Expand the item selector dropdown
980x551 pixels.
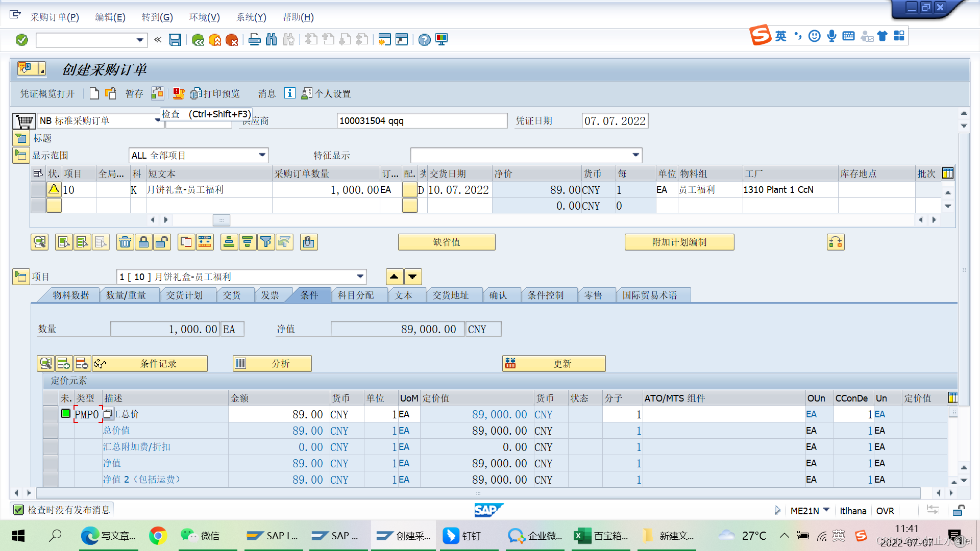[x=360, y=277]
